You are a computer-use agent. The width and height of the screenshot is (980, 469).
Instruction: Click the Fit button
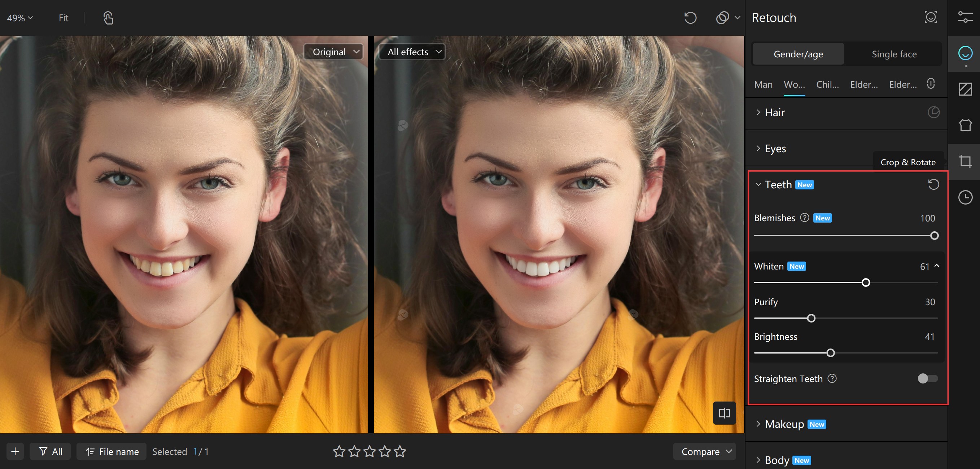63,18
